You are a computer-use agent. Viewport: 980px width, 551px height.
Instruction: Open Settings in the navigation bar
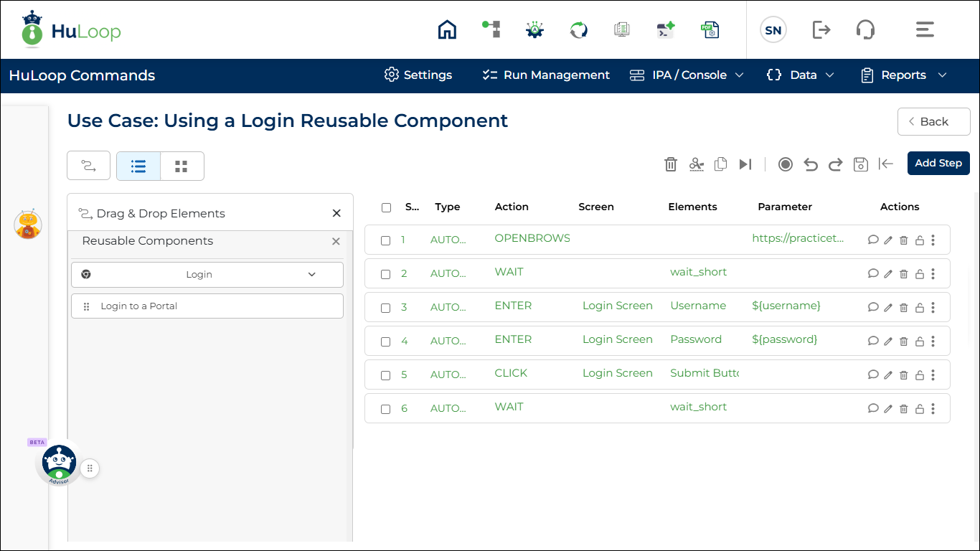tap(418, 75)
